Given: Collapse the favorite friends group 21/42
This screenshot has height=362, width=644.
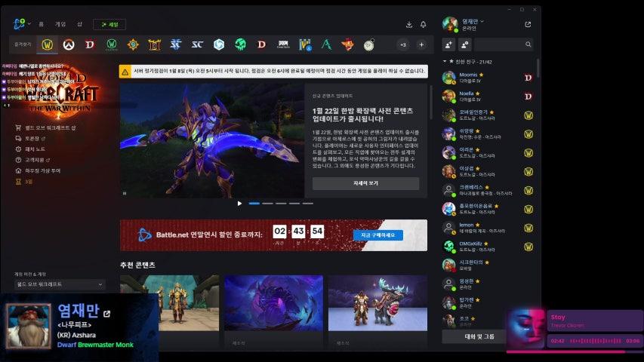Looking at the screenshot, I should [x=468, y=62].
